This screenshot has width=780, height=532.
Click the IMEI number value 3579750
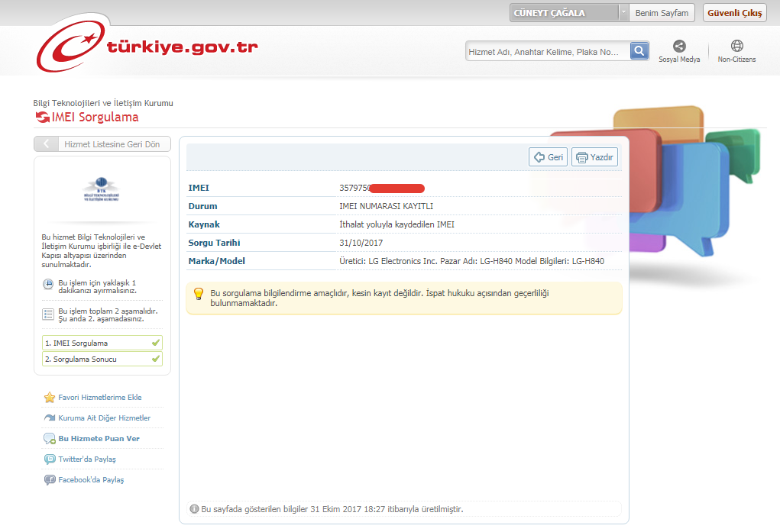point(355,188)
